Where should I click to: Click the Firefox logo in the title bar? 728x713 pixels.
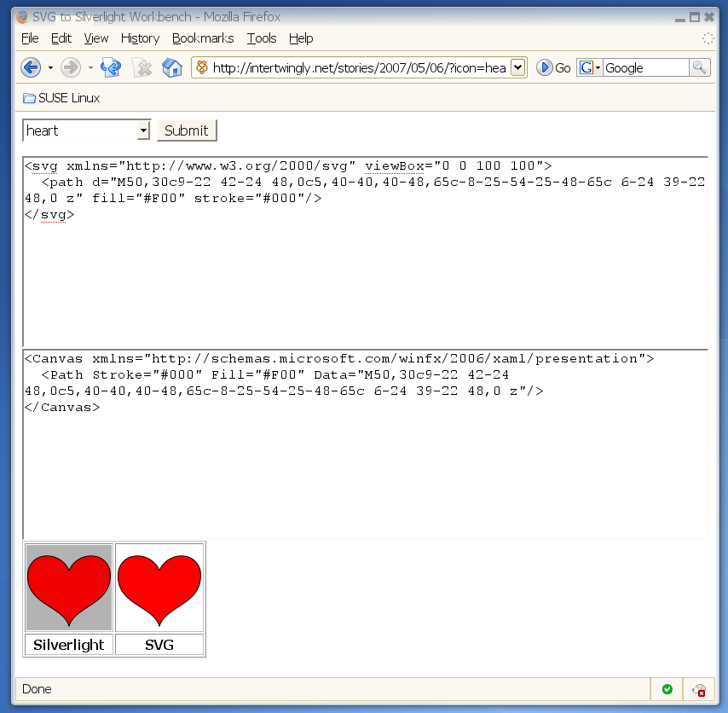pyautogui.click(x=22, y=17)
